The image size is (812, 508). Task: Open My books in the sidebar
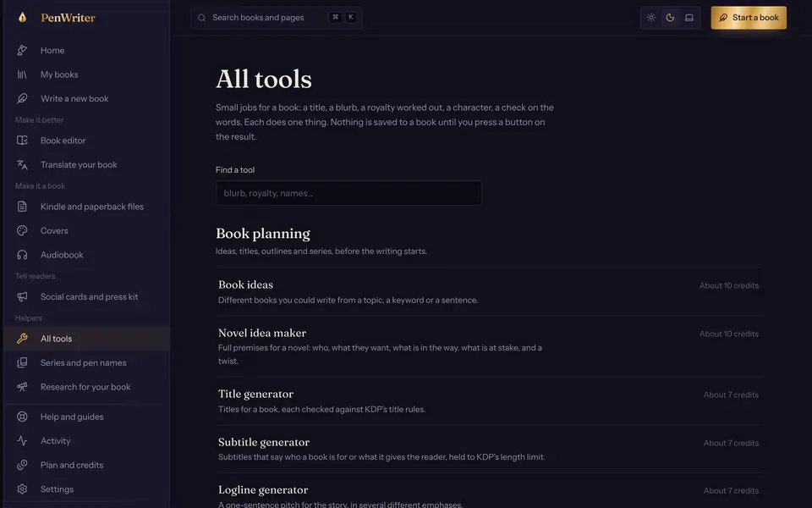(x=86, y=75)
